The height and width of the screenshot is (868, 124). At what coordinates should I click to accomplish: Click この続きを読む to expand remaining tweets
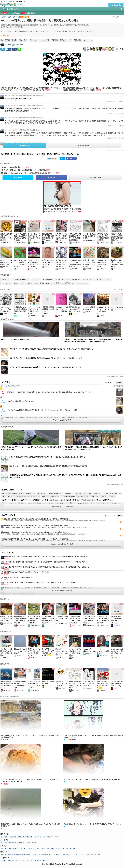click(x=84, y=145)
